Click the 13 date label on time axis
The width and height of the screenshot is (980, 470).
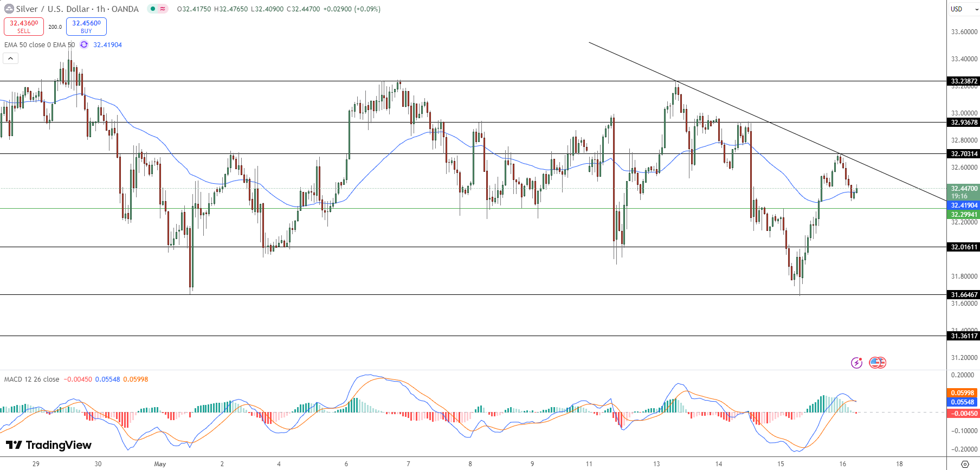656,463
